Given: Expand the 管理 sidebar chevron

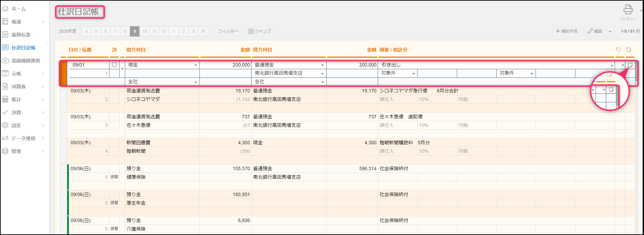Looking at the screenshot, I should [x=43, y=151].
